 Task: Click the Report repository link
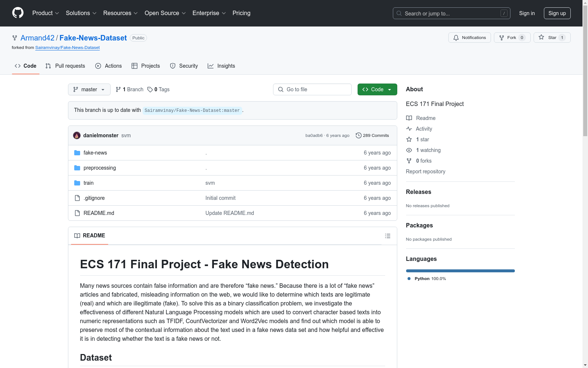click(x=426, y=171)
